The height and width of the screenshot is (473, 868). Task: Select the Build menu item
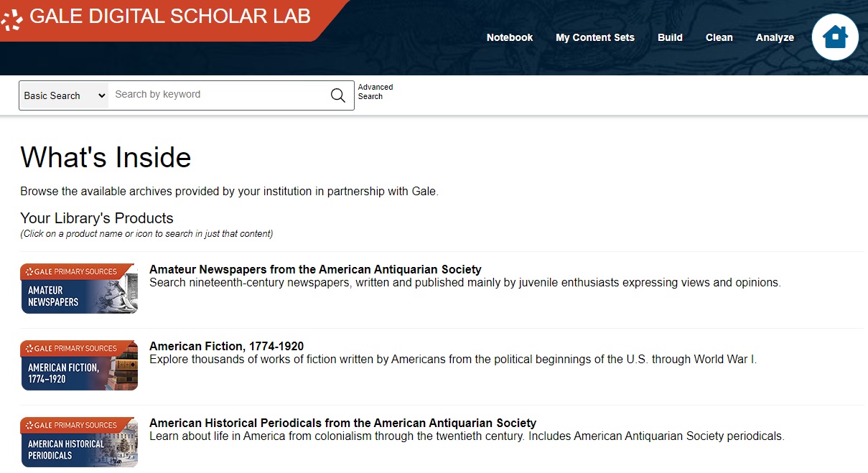[x=670, y=37]
